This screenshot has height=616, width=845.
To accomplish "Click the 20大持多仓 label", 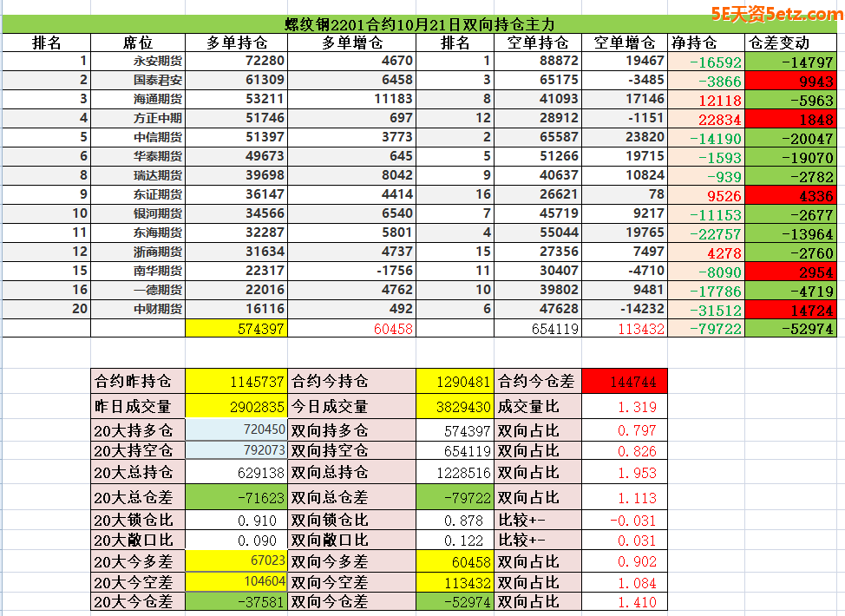I will (x=138, y=430).
